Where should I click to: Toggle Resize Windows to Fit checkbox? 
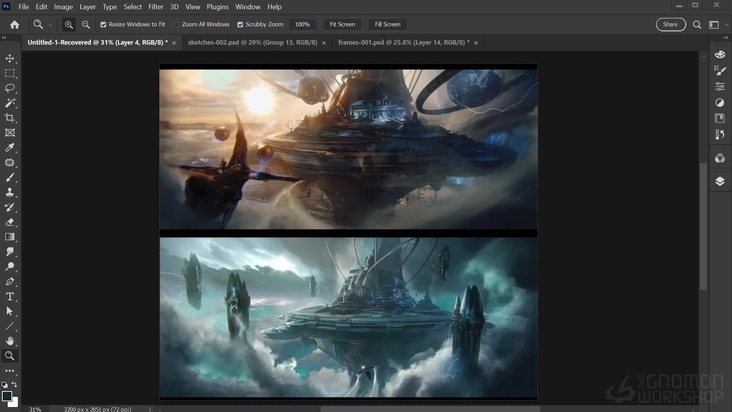click(103, 24)
